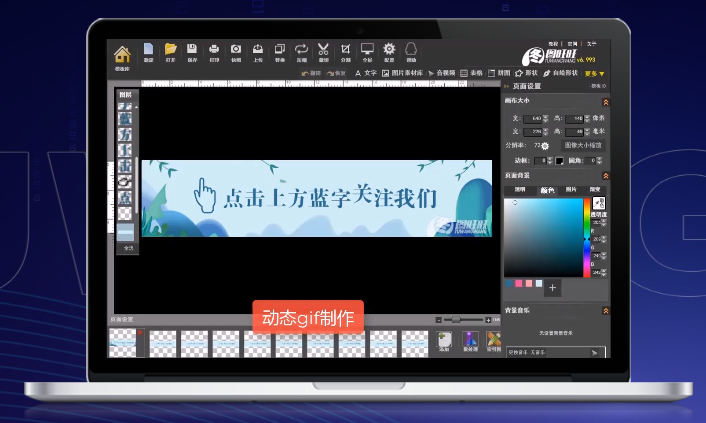Click the Home house icon in the toolbar
The width and height of the screenshot is (706, 423).
[x=122, y=55]
